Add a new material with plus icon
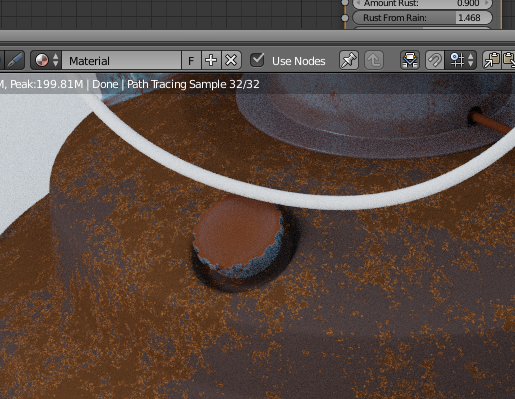The image size is (515, 399). coord(211,60)
